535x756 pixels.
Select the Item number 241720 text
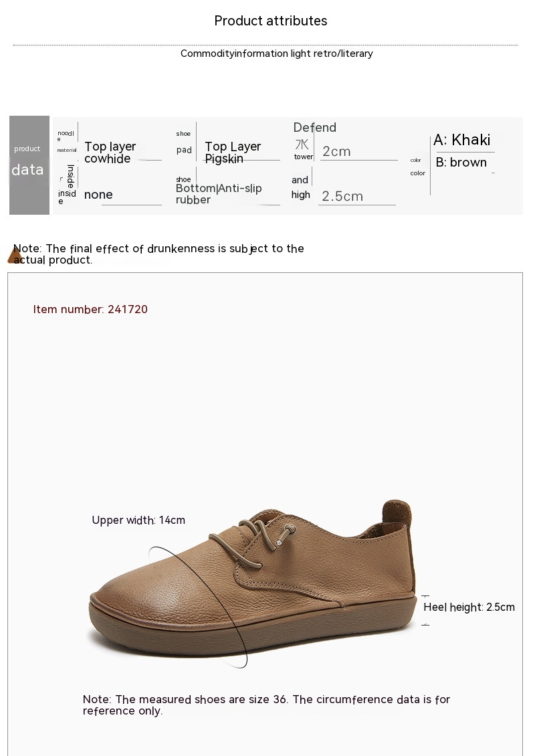click(90, 309)
